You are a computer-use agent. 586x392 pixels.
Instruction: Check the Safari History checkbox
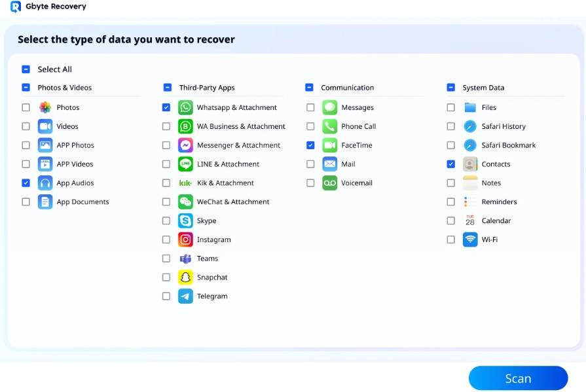[x=451, y=126]
